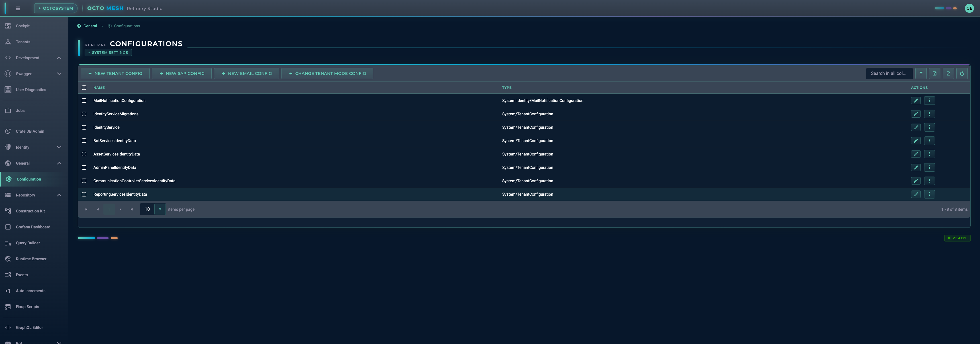Edit the IdentityService row

[x=916, y=127]
